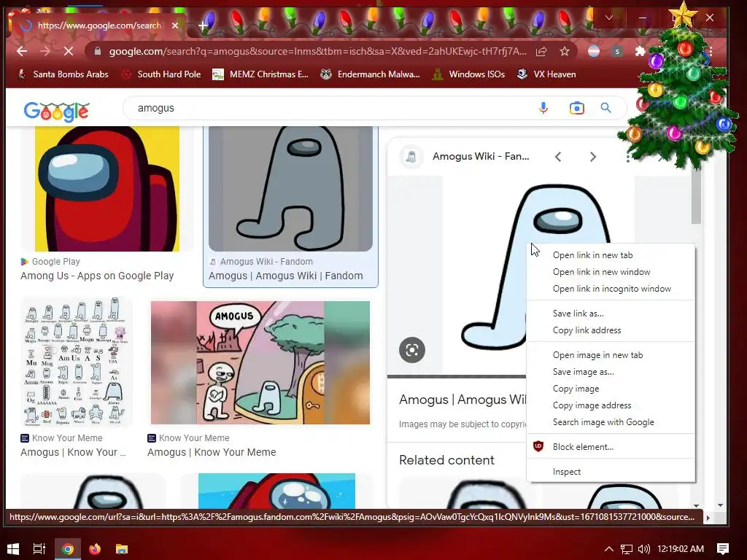Image resolution: width=747 pixels, height=560 pixels.
Task: Click the address bar URL
Action: point(317,52)
